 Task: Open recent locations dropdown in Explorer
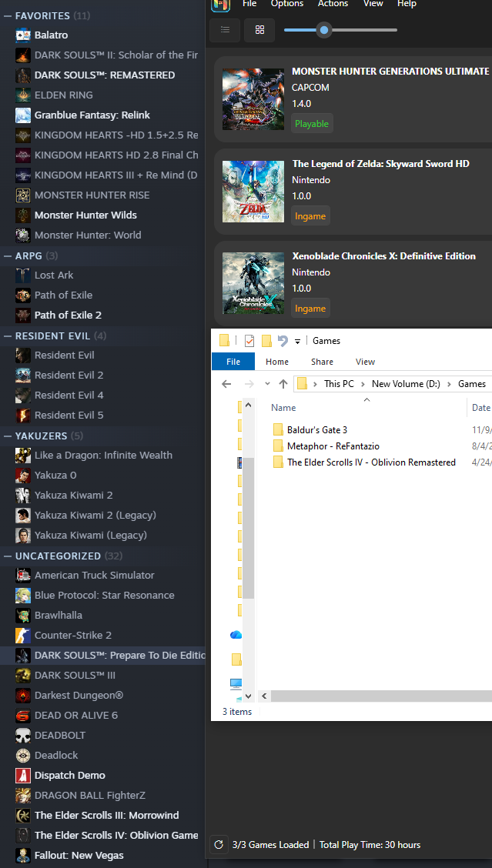(267, 384)
